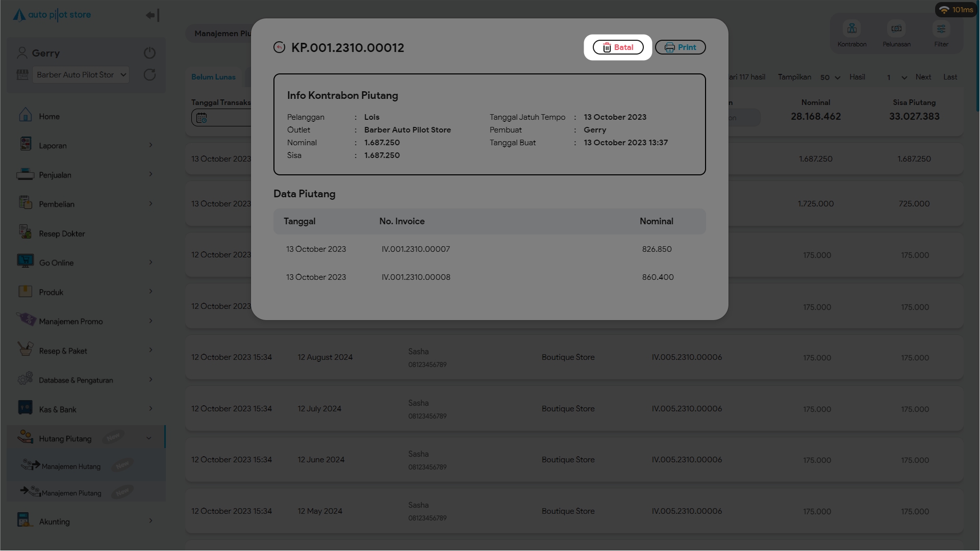
Task: Click the refresh icon beside outlet selector
Action: click(149, 75)
